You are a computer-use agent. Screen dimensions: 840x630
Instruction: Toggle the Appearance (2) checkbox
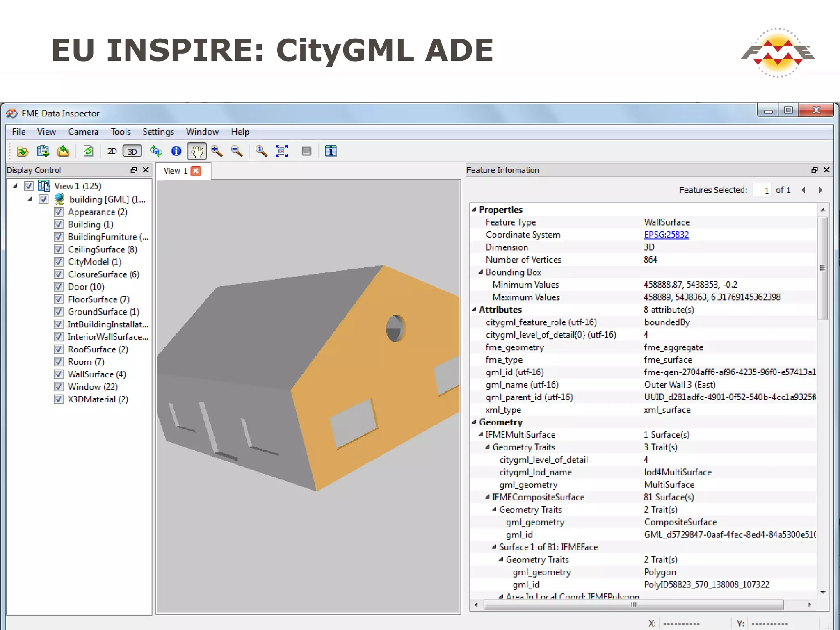(x=59, y=212)
